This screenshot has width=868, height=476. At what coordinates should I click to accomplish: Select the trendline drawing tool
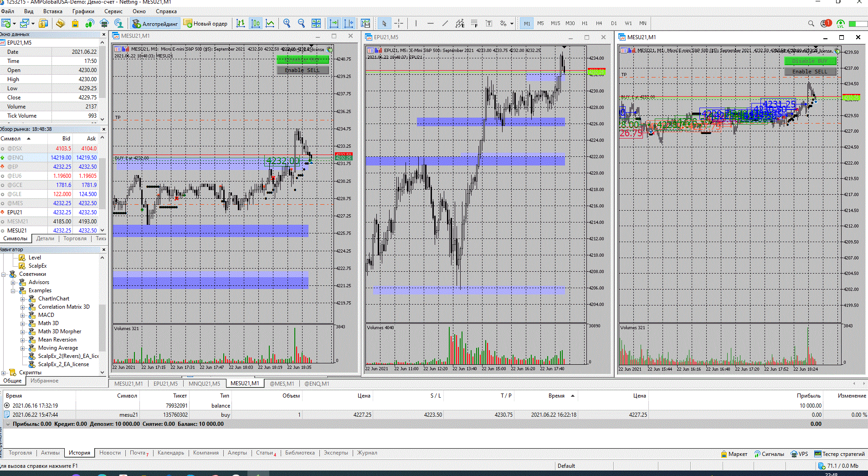click(x=445, y=23)
